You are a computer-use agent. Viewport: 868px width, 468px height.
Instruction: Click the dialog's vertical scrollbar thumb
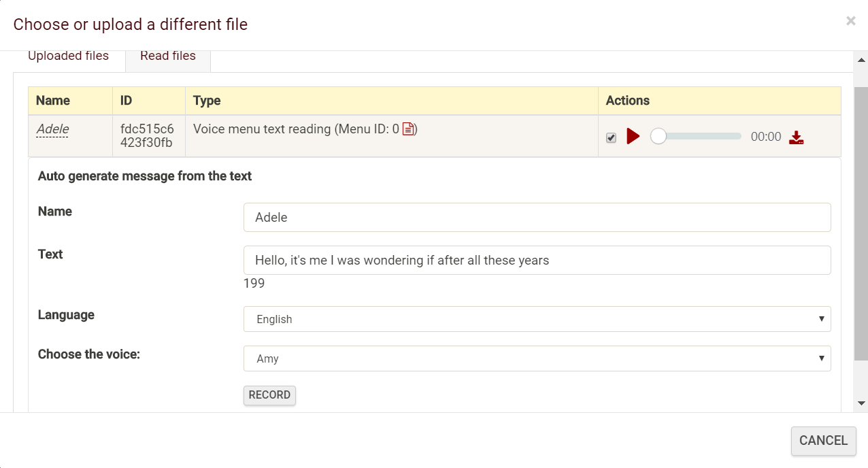(x=861, y=223)
